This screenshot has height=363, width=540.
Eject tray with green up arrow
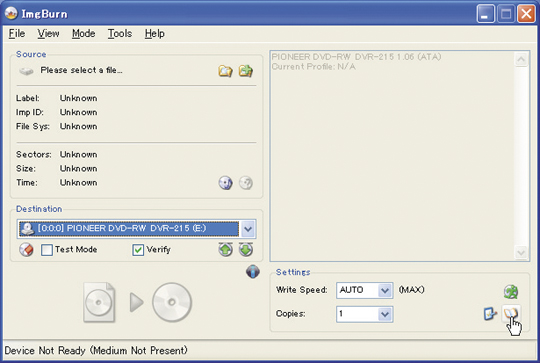[226, 249]
